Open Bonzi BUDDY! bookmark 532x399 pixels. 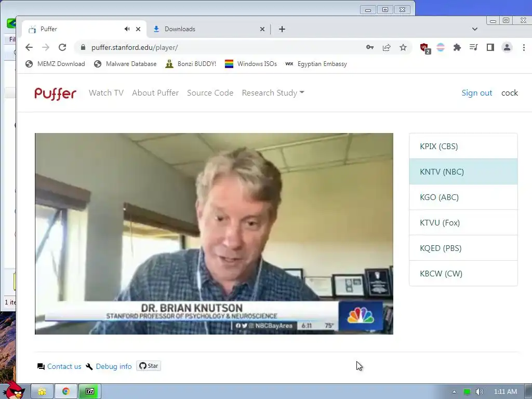coord(191,64)
